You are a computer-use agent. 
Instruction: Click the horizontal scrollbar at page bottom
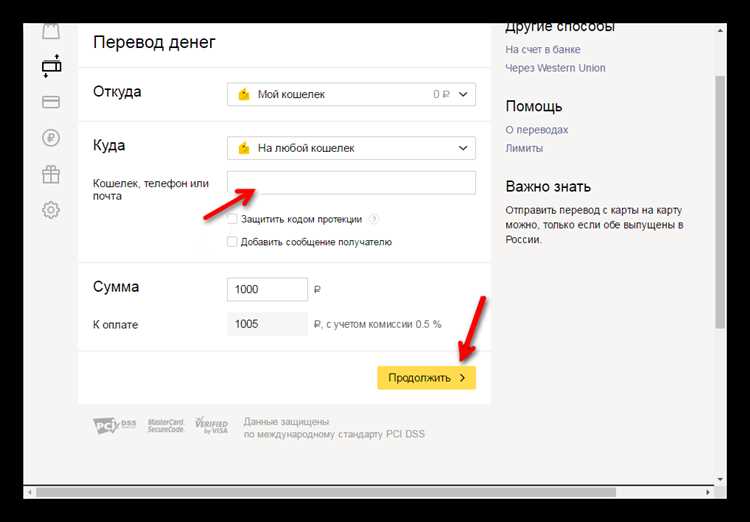(x=370, y=492)
